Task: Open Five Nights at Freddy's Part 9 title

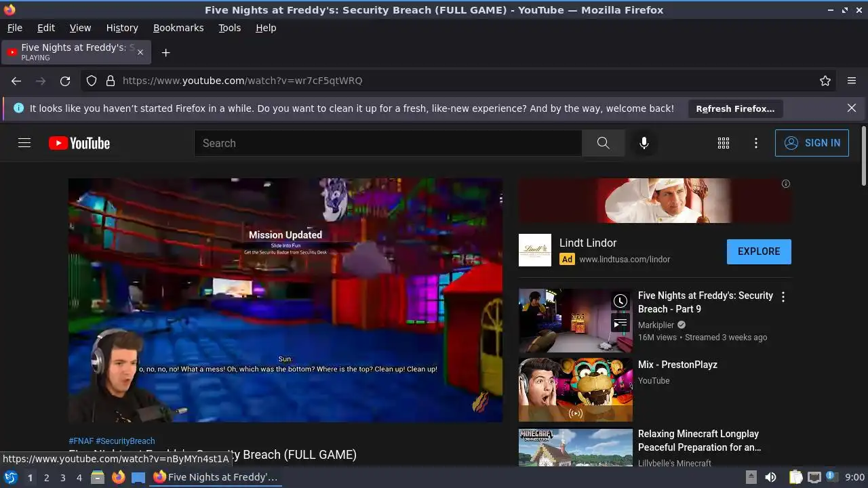Action: coord(705,302)
